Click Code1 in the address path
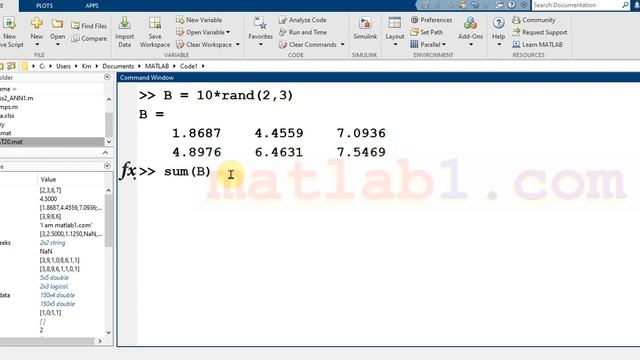The image size is (640, 360). coord(189,66)
